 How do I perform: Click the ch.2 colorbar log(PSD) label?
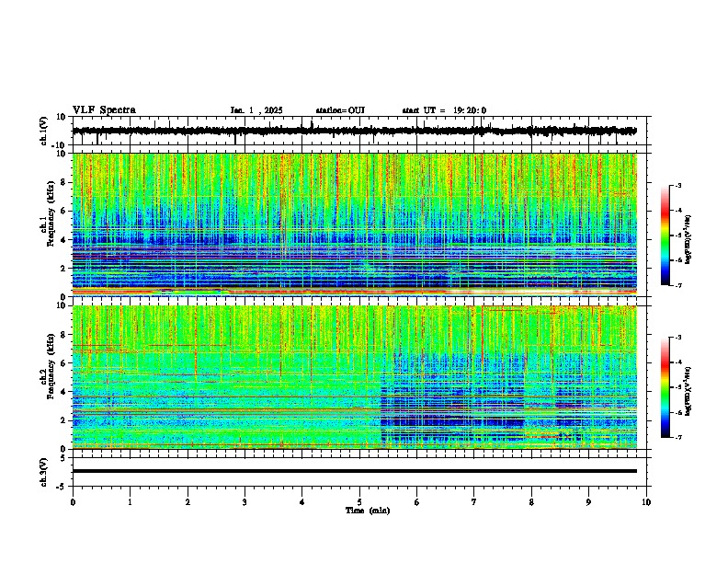click(x=688, y=392)
